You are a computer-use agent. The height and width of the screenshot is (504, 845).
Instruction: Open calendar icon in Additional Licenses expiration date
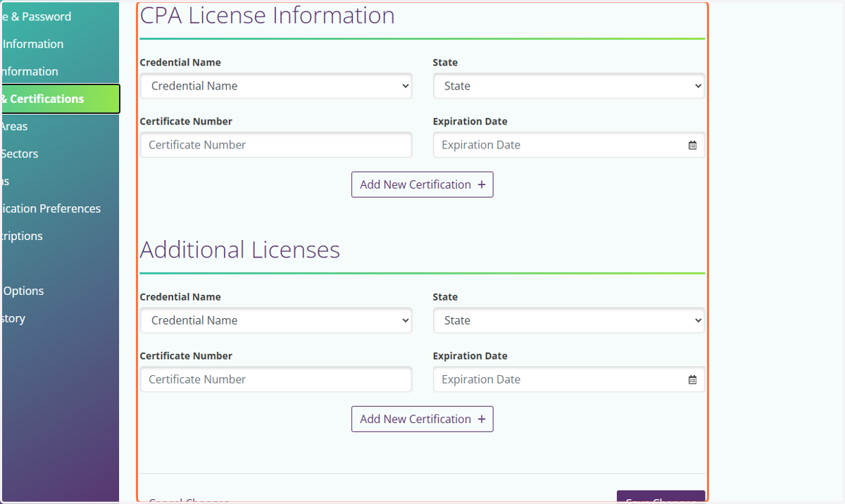(692, 379)
